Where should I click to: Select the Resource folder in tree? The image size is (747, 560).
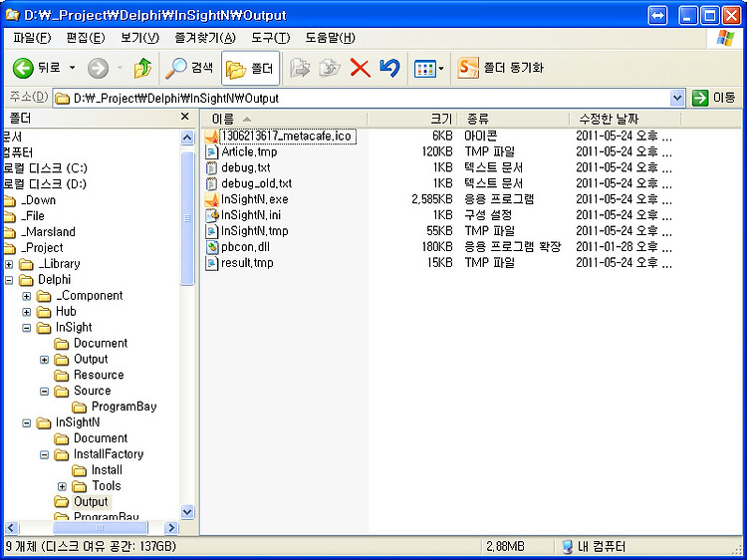point(99,375)
